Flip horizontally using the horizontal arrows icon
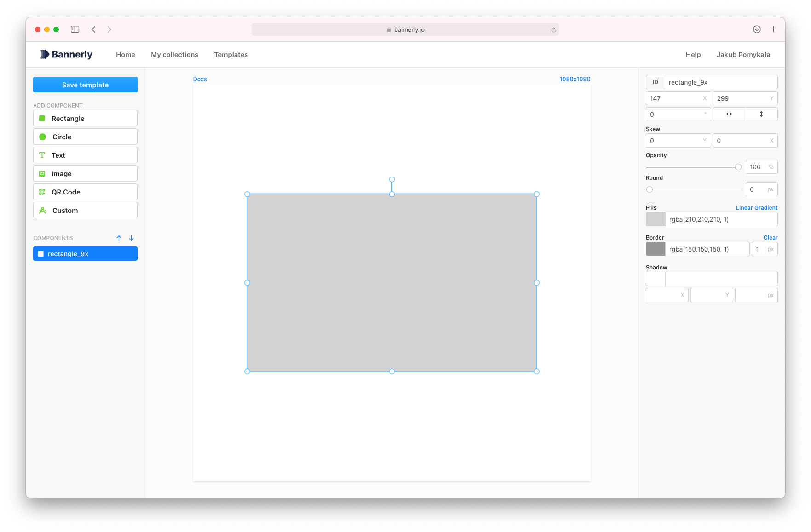This screenshot has height=532, width=811. [x=729, y=114]
